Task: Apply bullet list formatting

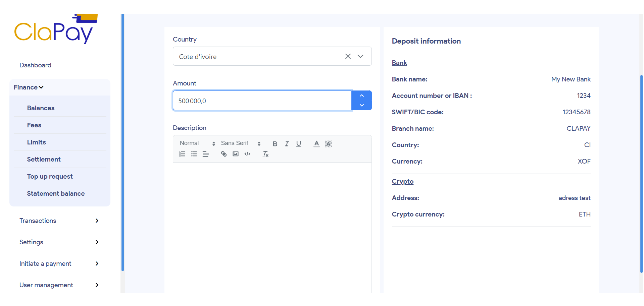Action: (x=194, y=154)
